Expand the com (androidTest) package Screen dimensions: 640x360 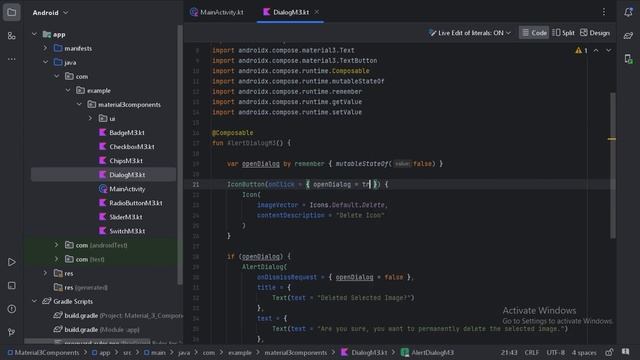pos(57,245)
